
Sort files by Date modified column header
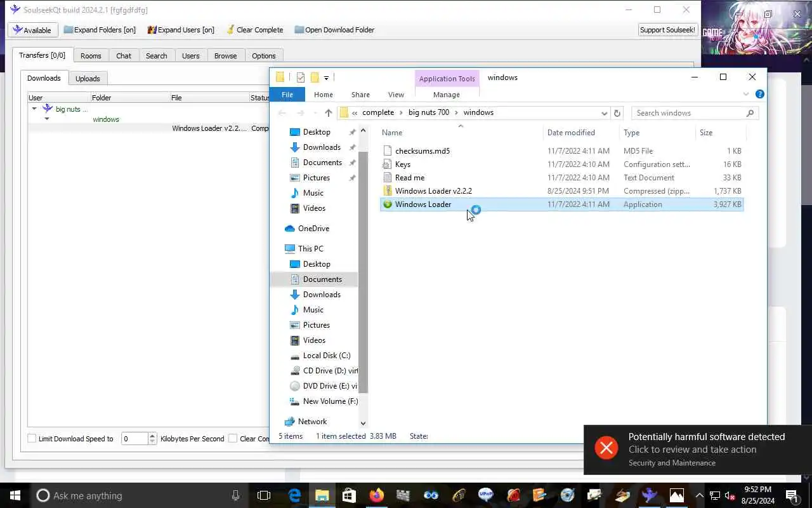[581, 133]
